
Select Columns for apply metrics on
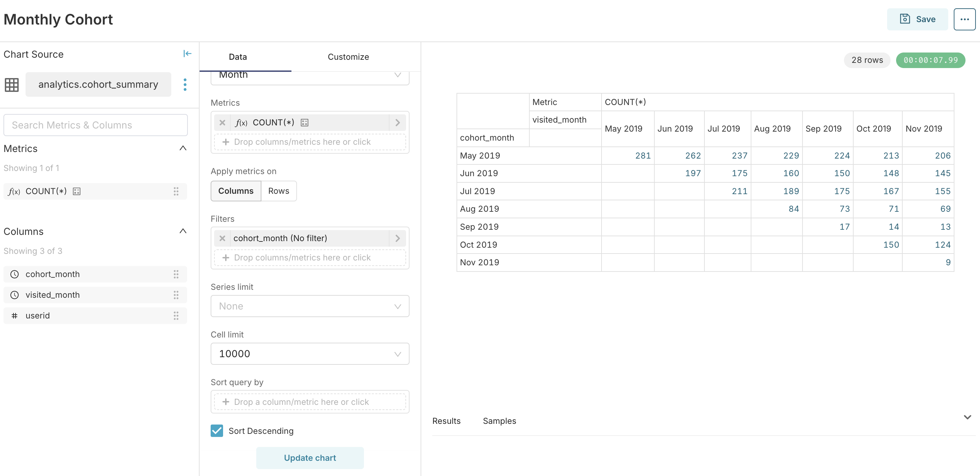236,191
